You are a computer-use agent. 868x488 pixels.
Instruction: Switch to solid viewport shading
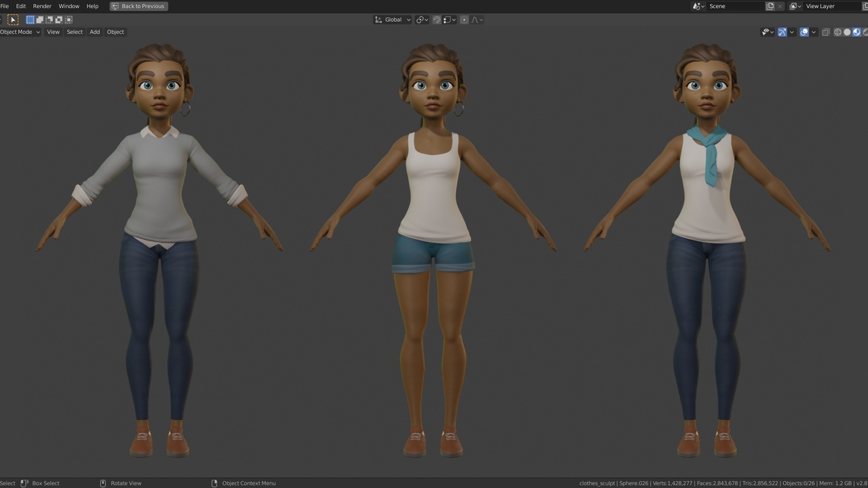tap(847, 32)
